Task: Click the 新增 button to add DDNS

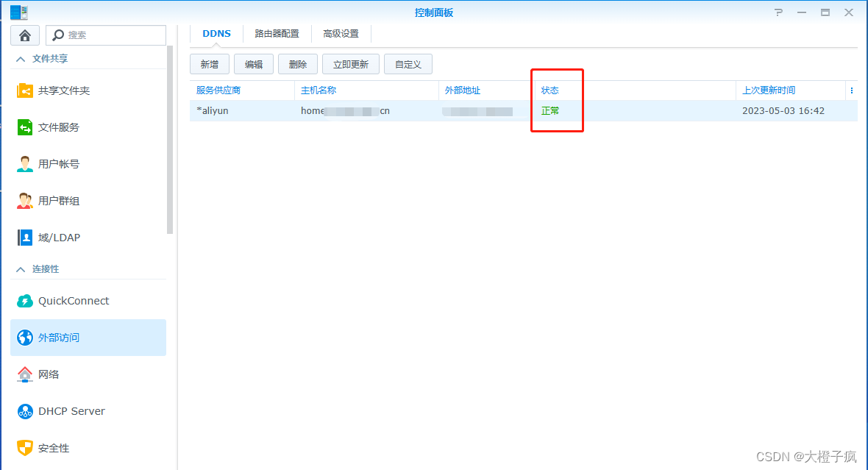Action: 209,64
